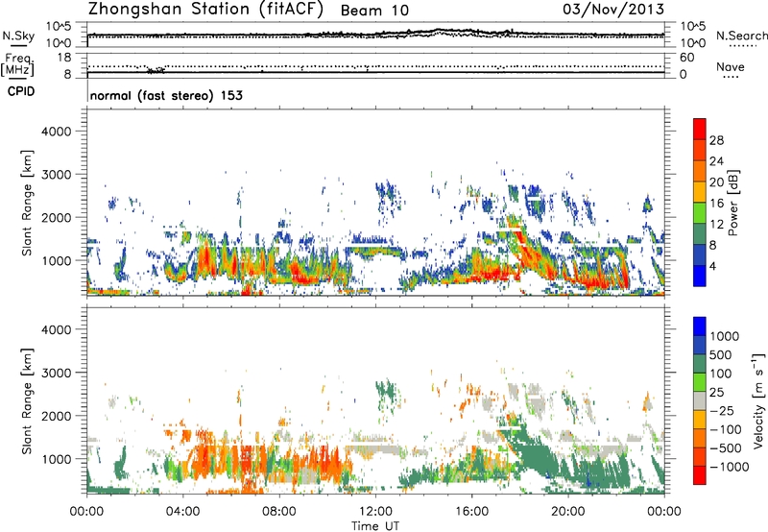Click the '-25' label on the velocity colorbar
This screenshot has height=532, width=768.
722,410
